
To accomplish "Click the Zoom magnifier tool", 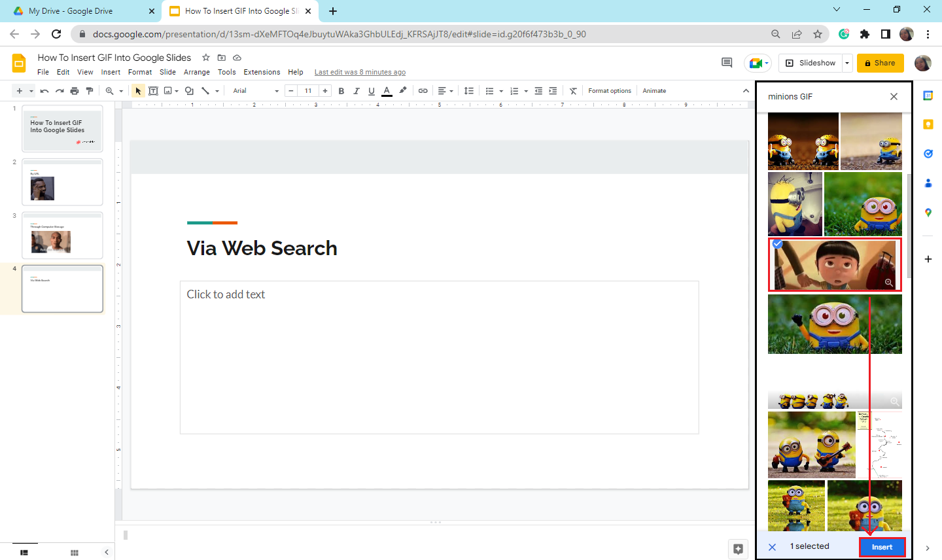I will click(109, 91).
